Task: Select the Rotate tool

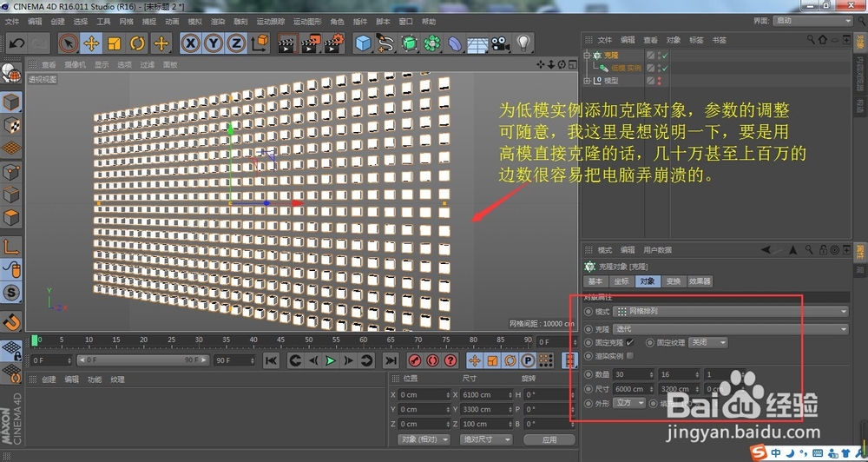Action: 137,43
